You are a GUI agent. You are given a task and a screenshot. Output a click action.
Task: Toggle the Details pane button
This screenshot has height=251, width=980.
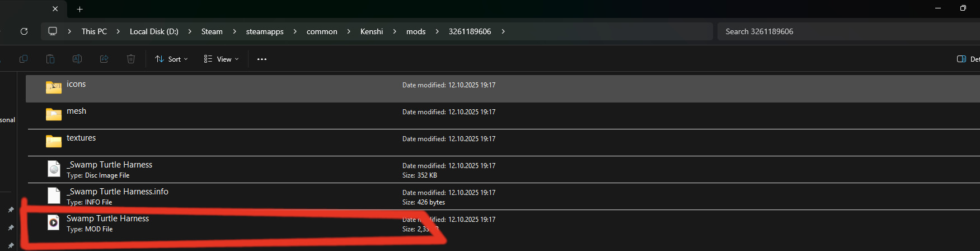(968, 59)
